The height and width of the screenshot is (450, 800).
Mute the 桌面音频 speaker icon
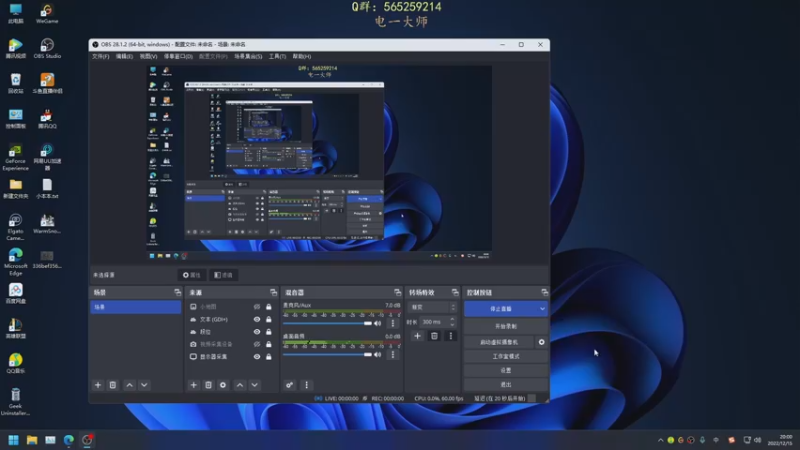click(x=378, y=354)
